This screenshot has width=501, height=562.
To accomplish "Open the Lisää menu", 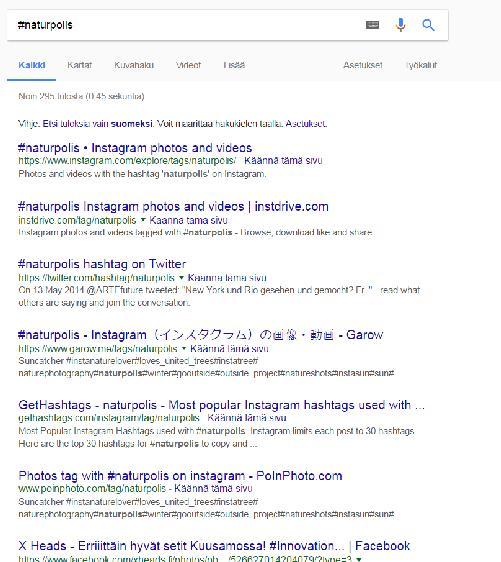I will [234, 65].
